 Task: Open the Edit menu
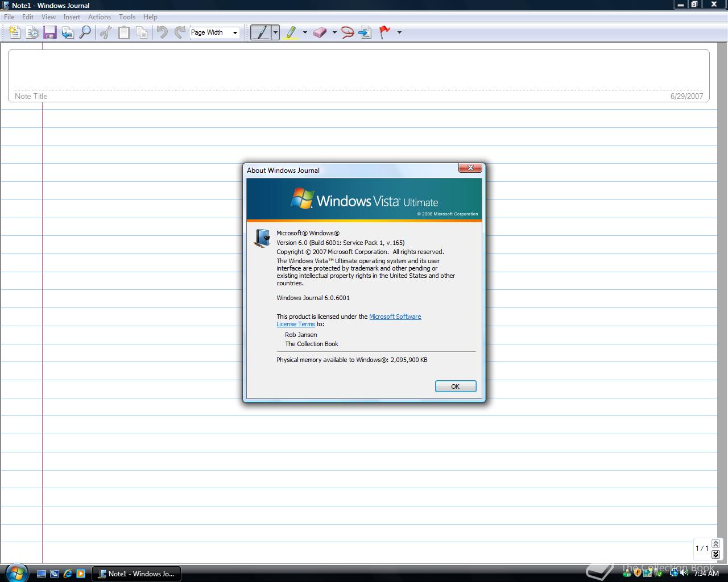click(x=28, y=17)
